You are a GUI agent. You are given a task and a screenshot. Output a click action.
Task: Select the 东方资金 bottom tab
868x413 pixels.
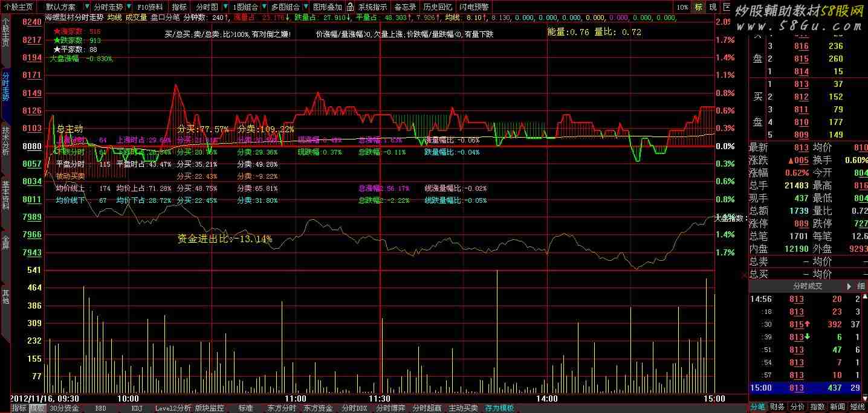[x=318, y=408]
